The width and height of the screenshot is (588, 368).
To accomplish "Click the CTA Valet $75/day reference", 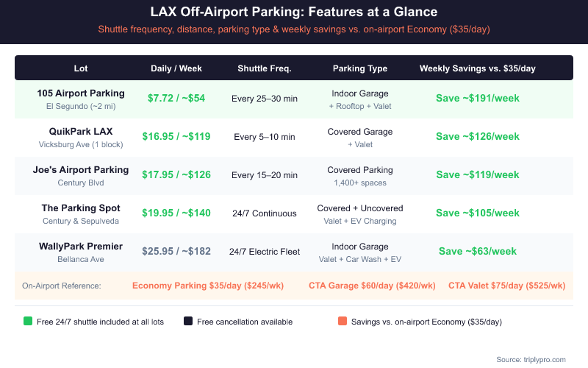I will (506, 286).
